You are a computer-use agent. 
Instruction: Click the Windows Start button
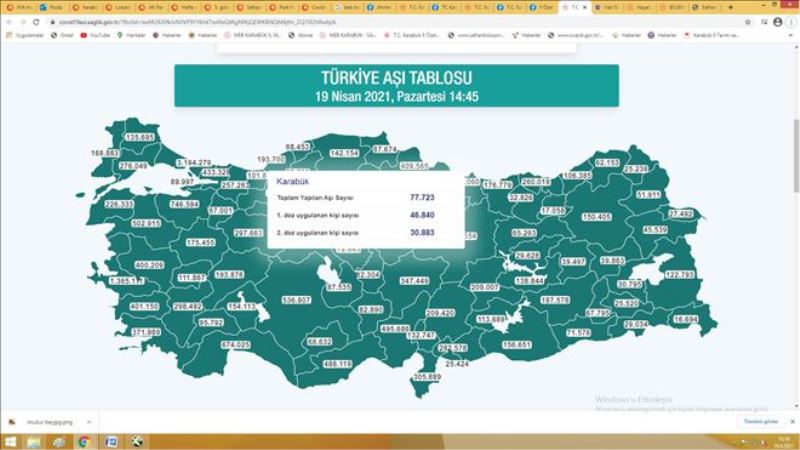pyautogui.click(x=9, y=441)
